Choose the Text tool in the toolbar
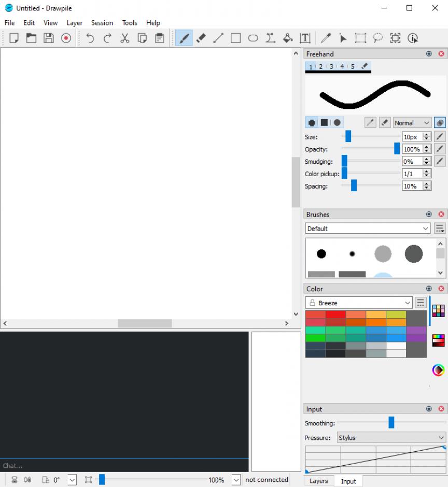This screenshot has width=448, height=487. pyautogui.click(x=305, y=38)
